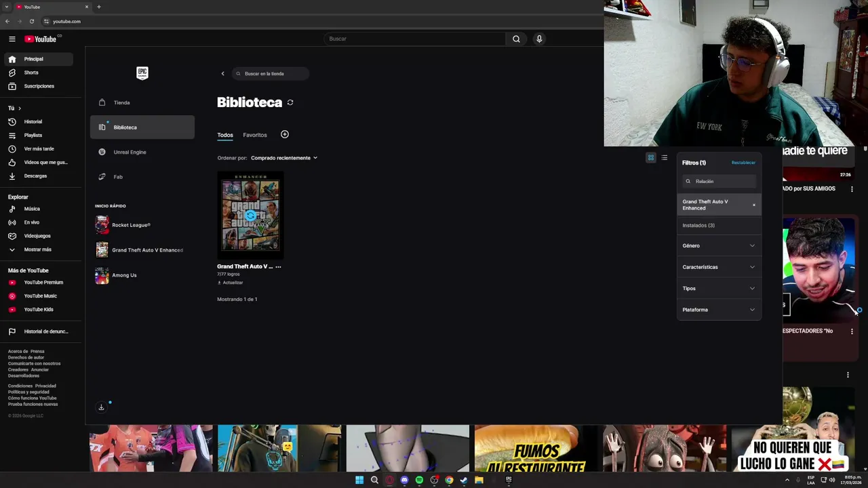Viewport: 868px width, 488px height.
Task: Click the Epic Games logo
Action: coord(142,73)
